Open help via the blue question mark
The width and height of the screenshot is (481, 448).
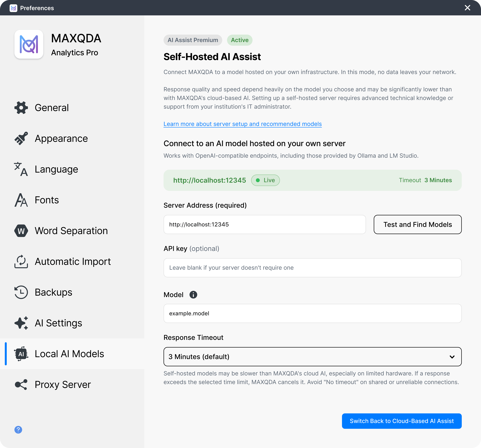point(18,430)
